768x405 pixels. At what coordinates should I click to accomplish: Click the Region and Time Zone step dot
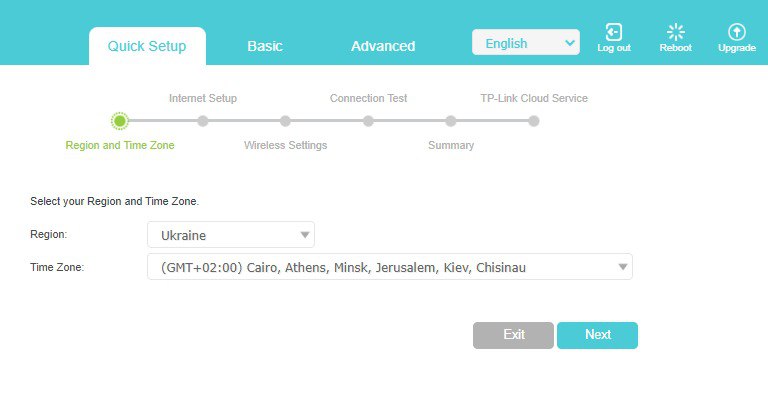pos(120,121)
